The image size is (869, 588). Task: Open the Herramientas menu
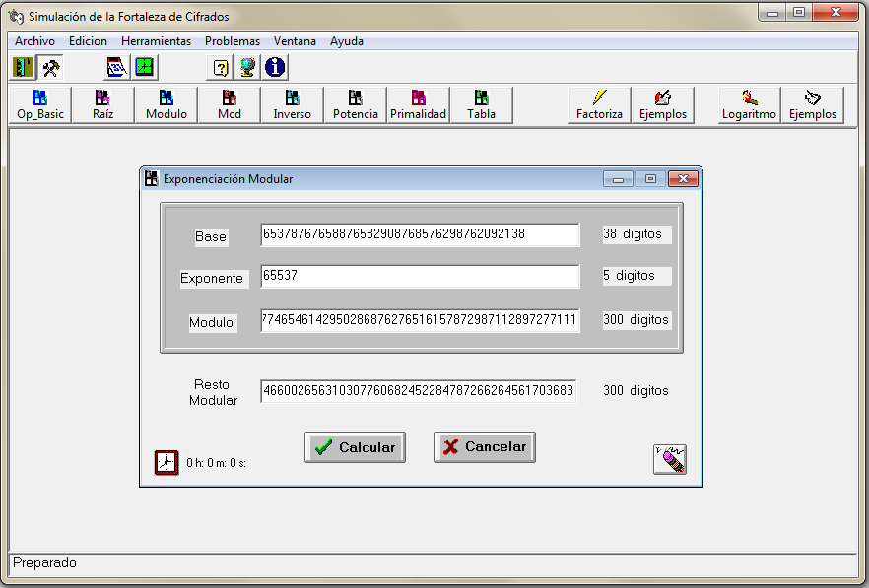156,41
